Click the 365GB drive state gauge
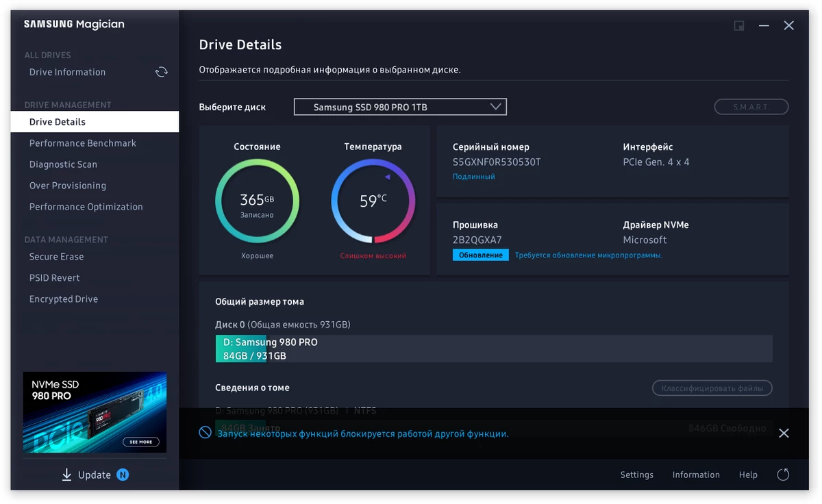 (257, 201)
